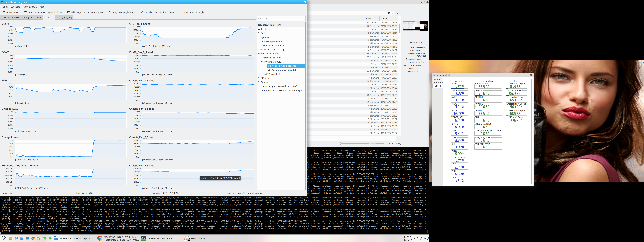The image size is (644, 242).
Task: Open the Fichier menu
Action: click(5, 7)
